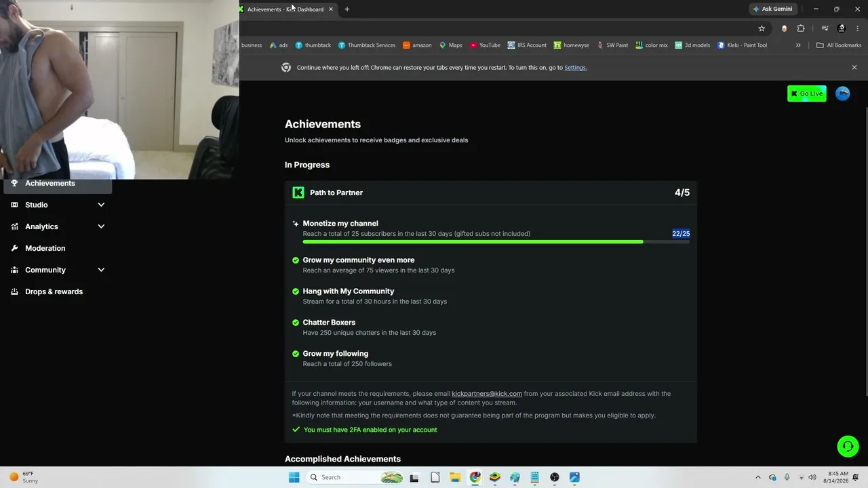868x488 pixels.
Task: Select the Achievements - Kick Dashboard tab
Action: pyautogui.click(x=285, y=9)
